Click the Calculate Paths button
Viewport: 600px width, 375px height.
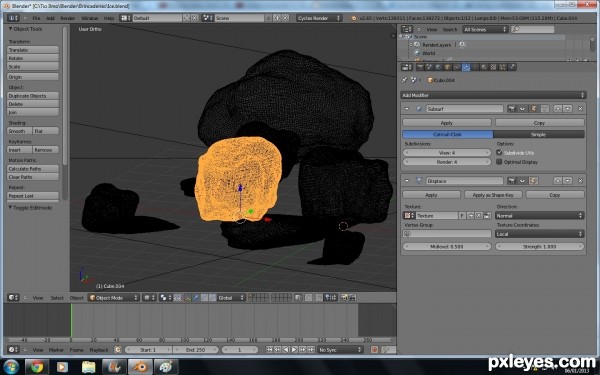click(33, 169)
